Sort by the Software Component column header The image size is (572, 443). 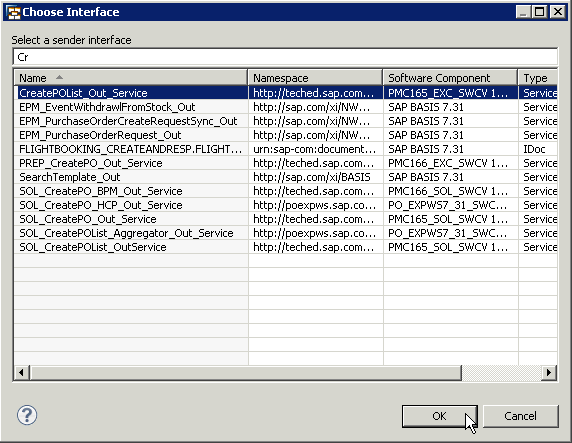click(x=450, y=78)
